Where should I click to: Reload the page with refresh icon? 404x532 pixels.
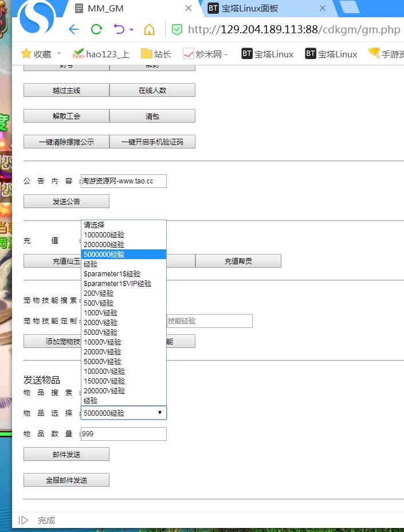tap(96, 30)
